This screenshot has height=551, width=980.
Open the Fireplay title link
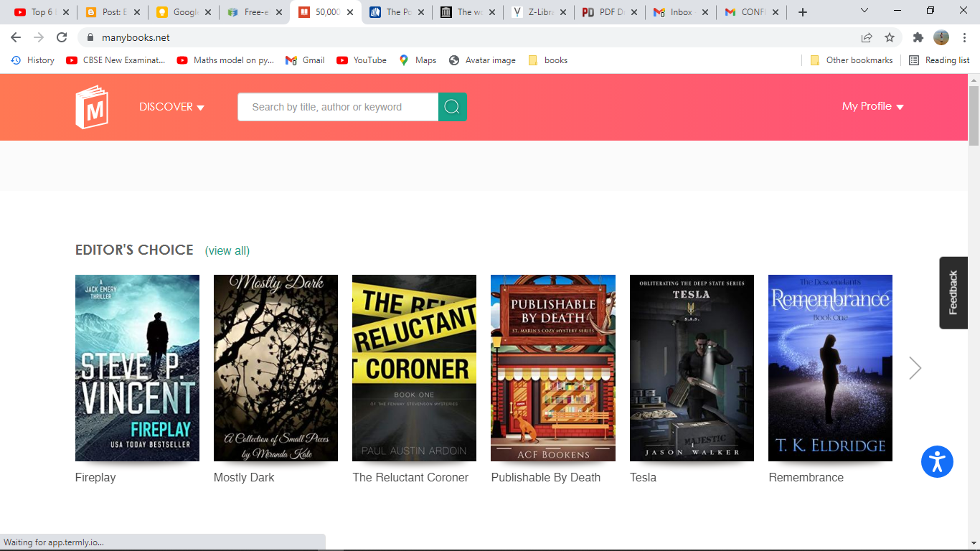pos(95,477)
